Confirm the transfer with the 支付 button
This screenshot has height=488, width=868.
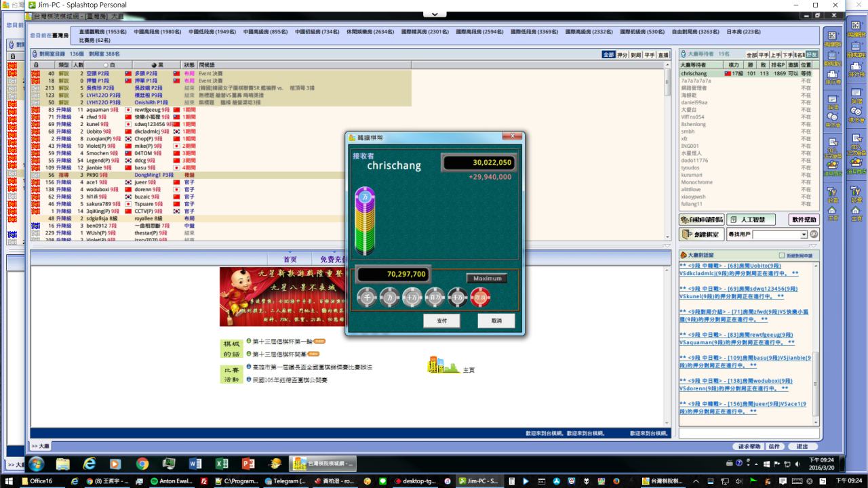[x=441, y=321]
